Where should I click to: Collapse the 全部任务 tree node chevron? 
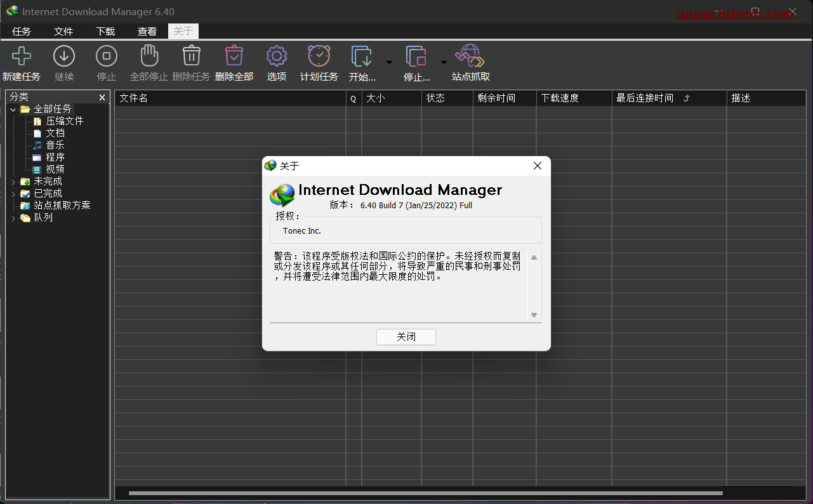(13, 109)
